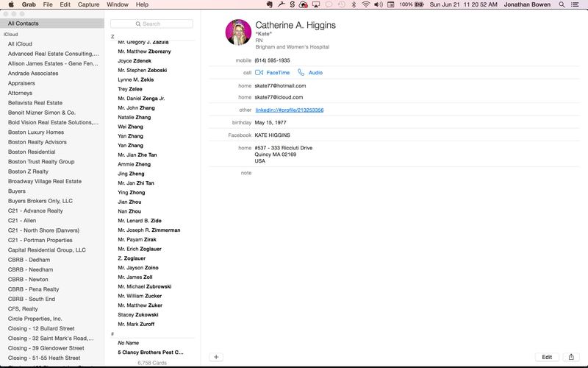Viewport: 588px width, 368px height.
Task: Select Boston Luxury Homes group
Action: (x=36, y=132)
